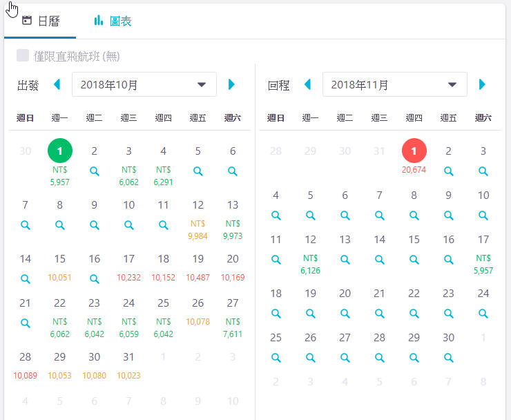Toggle 僅限直飛航班 direct flights checkbox

pyautogui.click(x=23, y=56)
